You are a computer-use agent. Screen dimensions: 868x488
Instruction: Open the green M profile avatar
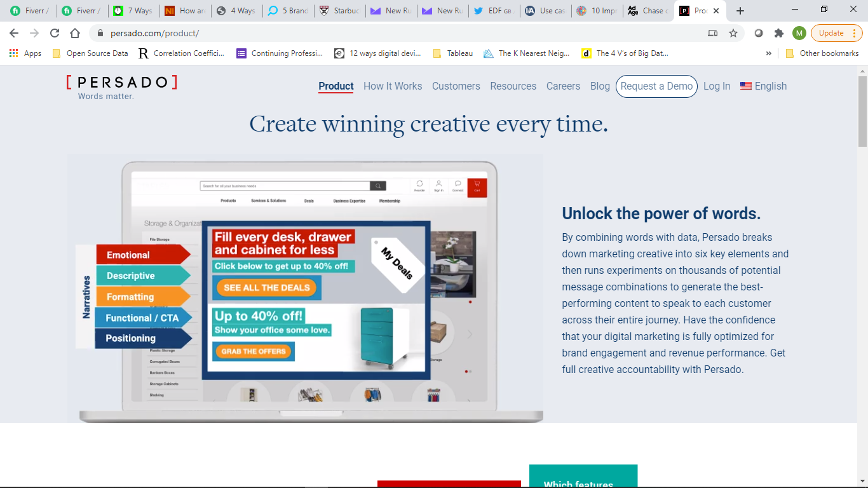(799, 33)
